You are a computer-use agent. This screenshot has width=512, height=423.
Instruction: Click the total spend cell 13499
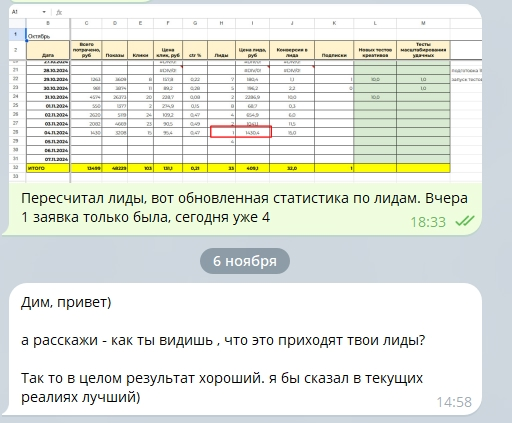pos(86,168)
